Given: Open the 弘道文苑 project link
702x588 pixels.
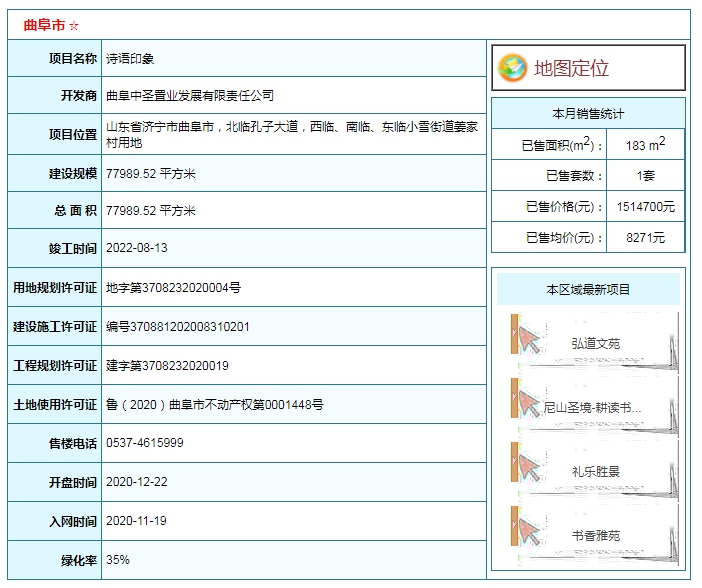Looking at the screenshot, I should click(595, 343).
